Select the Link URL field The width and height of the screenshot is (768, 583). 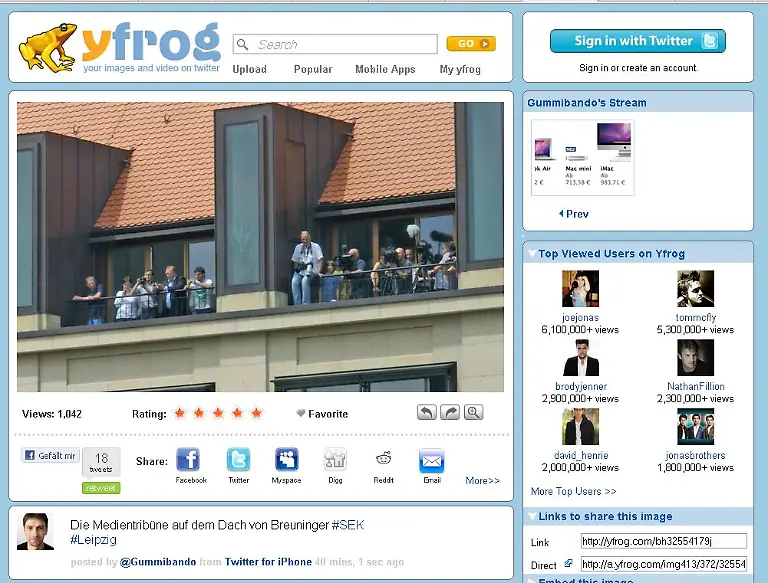point(664,541)
